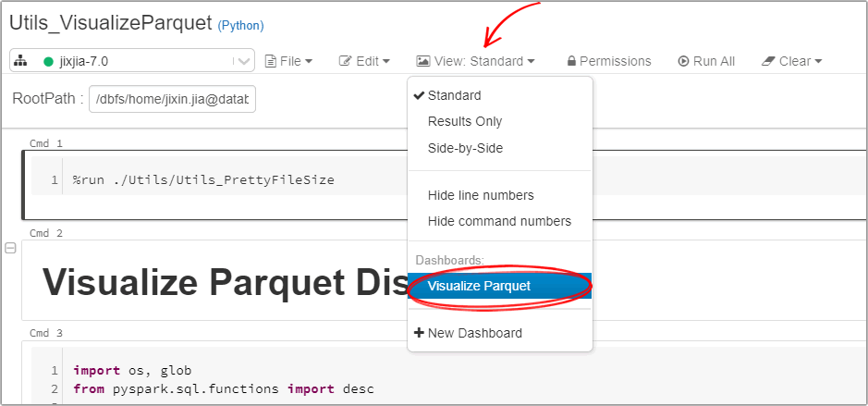Open the View: Standard dropdown

point(475,61)
